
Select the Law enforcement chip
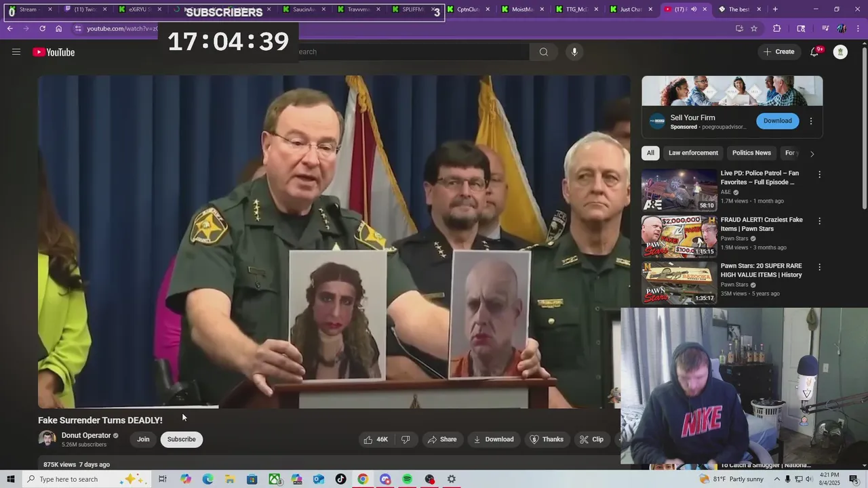tap(693, 153)
